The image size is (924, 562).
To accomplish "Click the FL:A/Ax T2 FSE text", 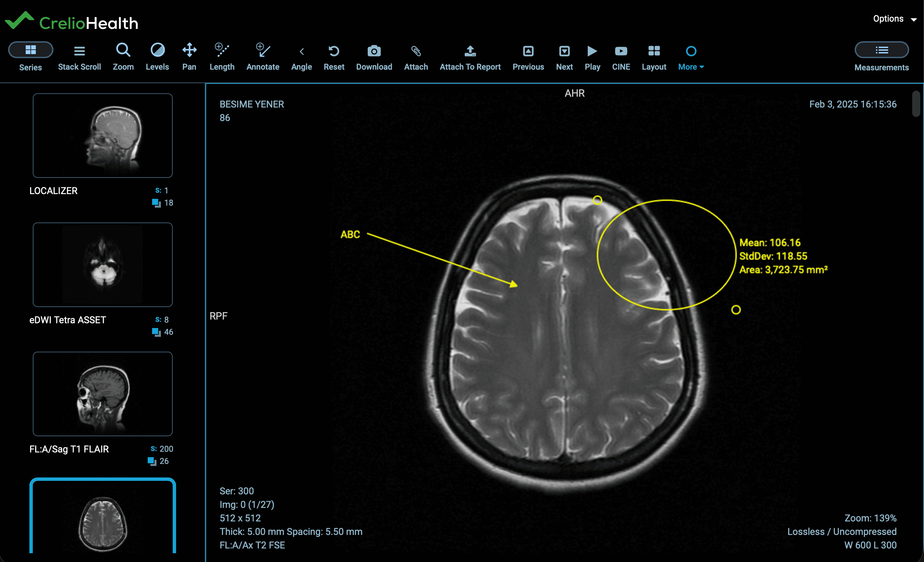I will [x=252, y=545].
